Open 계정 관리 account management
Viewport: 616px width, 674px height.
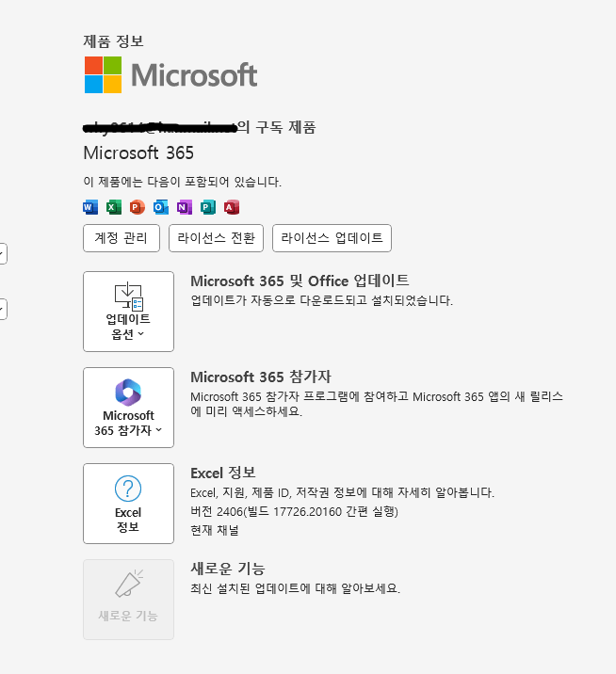pos(122,238)
